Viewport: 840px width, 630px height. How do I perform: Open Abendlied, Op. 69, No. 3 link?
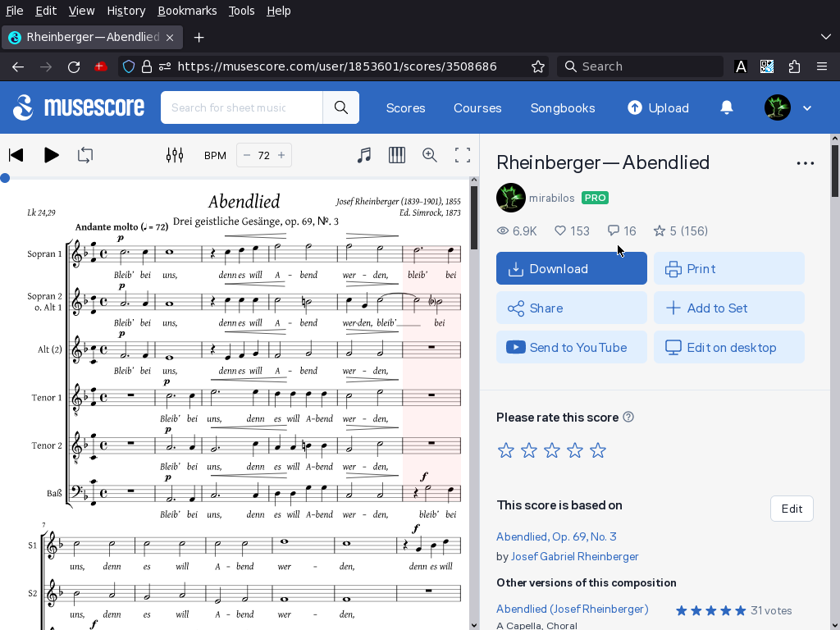coord(556,536)
